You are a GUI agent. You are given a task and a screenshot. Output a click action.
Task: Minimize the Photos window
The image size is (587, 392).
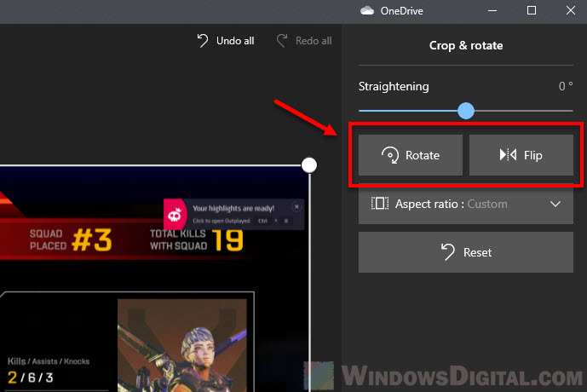coord(492,11)
